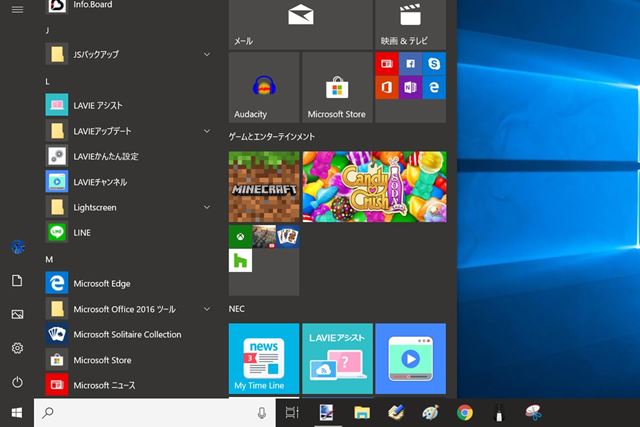
Task: Click the Windows Start button
Action: (x=17, y=412)
